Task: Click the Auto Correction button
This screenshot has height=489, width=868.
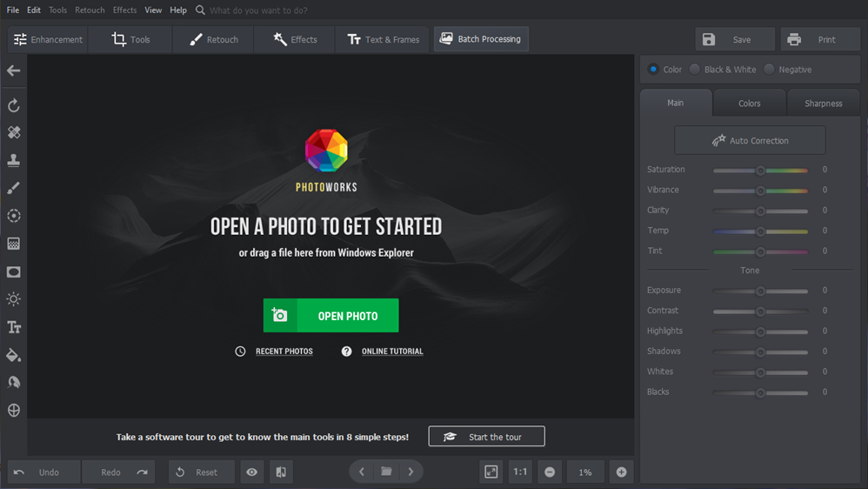Action: coord(750,140)
